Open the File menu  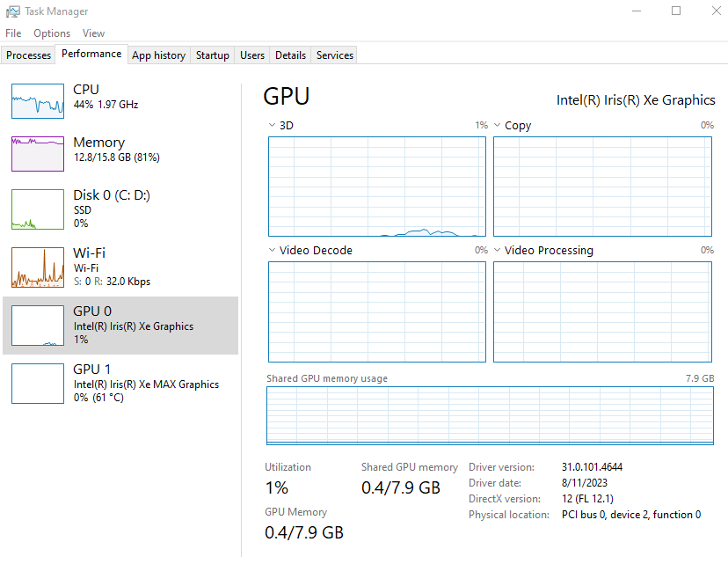tap(13, 33)
